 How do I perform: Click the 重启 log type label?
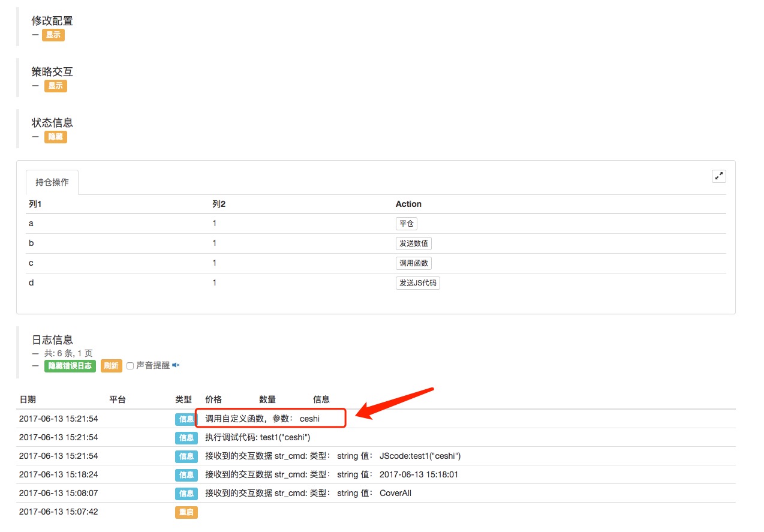[187, 512]
